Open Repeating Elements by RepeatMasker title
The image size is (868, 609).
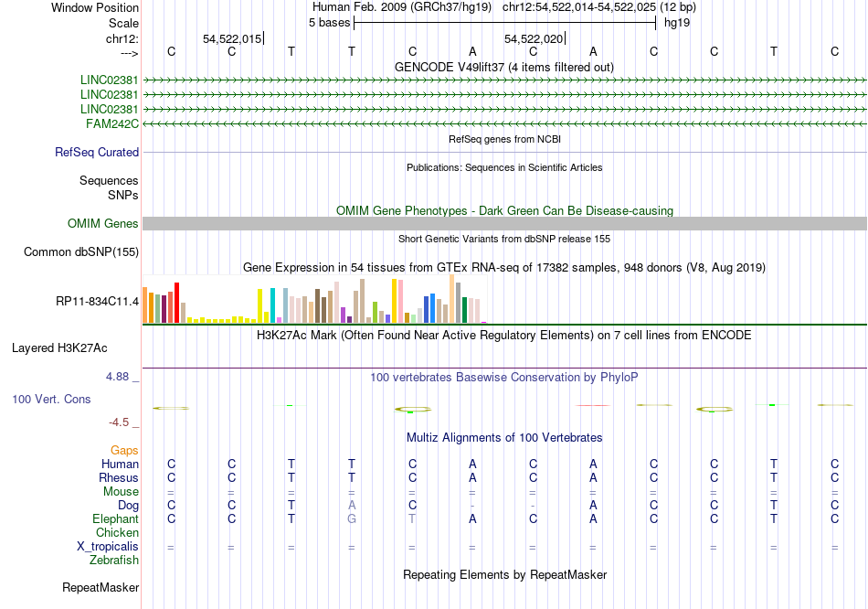click(504, 574)
